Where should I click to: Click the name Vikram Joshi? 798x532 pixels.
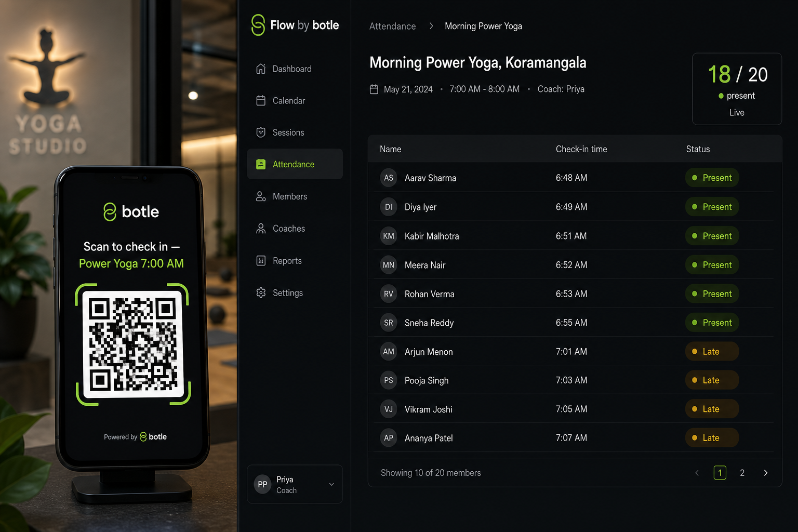[x=429, y=409]
